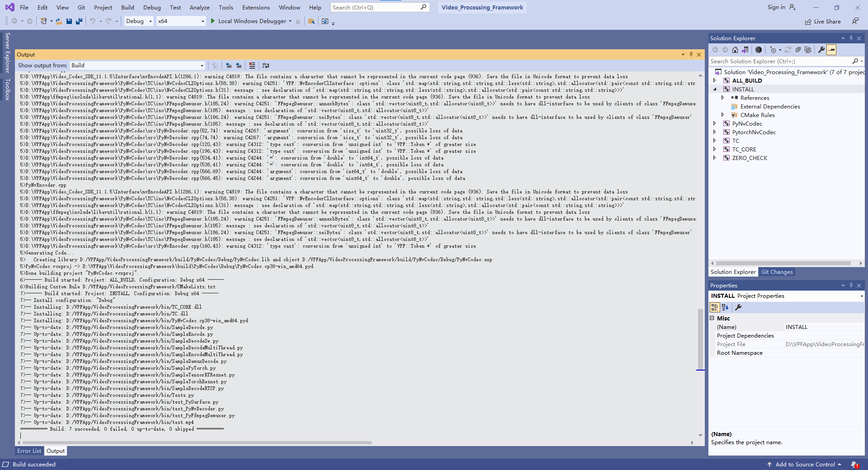Open the File menu
Image resolution: width=868 pixels, height=470 pixels.
coord(24,7)
